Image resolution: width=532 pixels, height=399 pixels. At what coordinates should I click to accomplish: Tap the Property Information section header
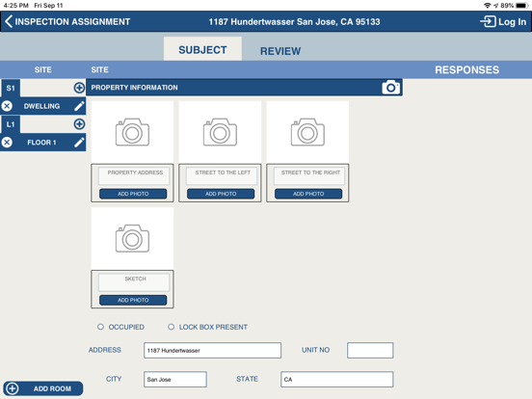244,88
